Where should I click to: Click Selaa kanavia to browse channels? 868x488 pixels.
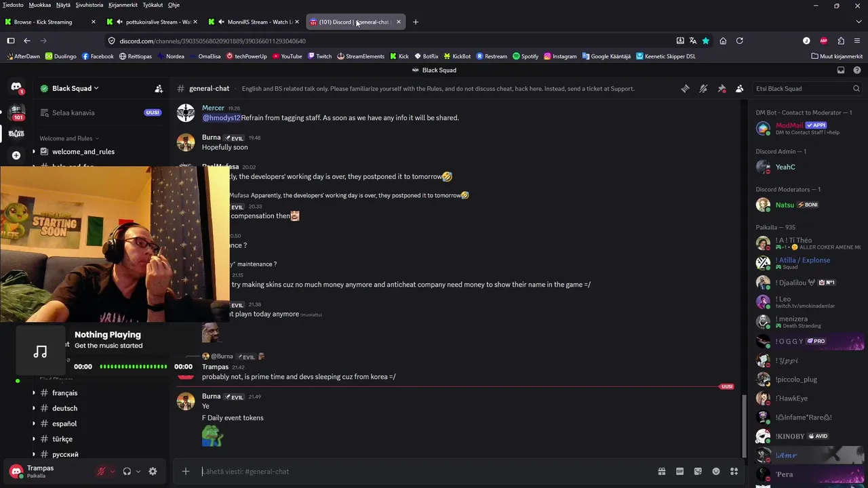[x=68, y=113]
